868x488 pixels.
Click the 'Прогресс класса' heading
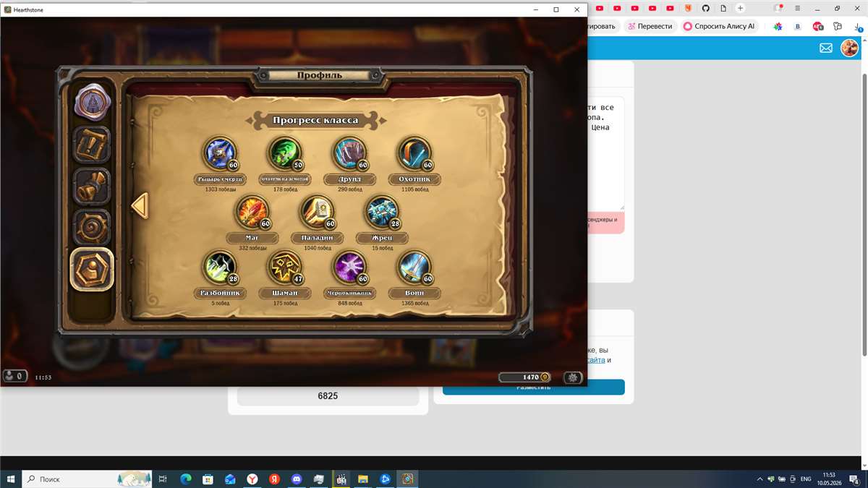315,121
